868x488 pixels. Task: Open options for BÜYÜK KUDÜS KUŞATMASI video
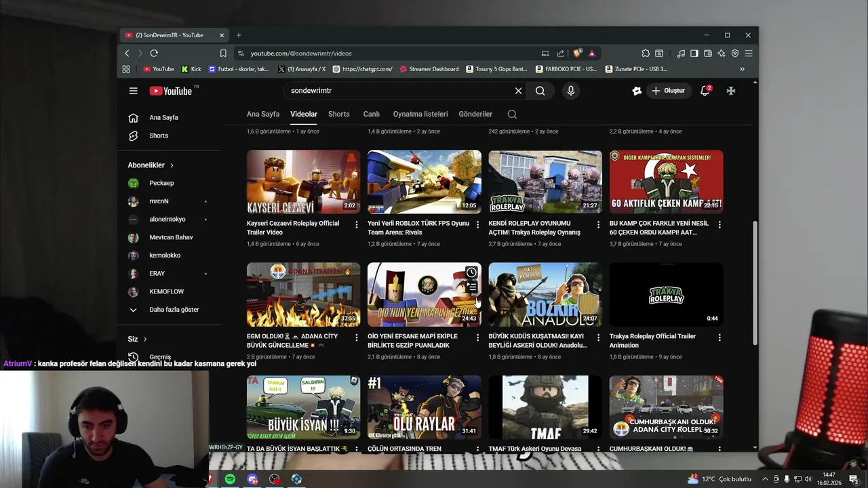click(598, 338)
